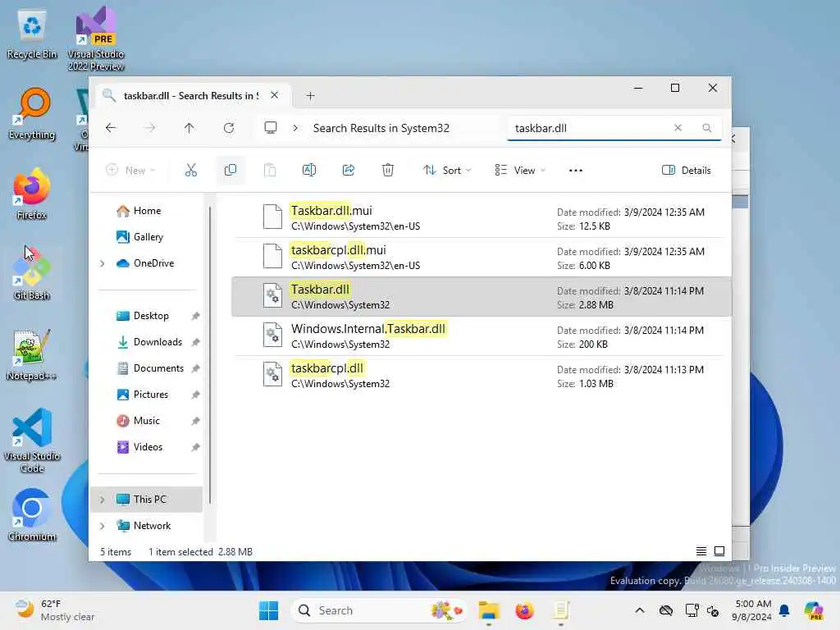Open the weather widget 62°F
This screenshot has height=630, width=840.
pyautogui.click(x=54, y=610)
